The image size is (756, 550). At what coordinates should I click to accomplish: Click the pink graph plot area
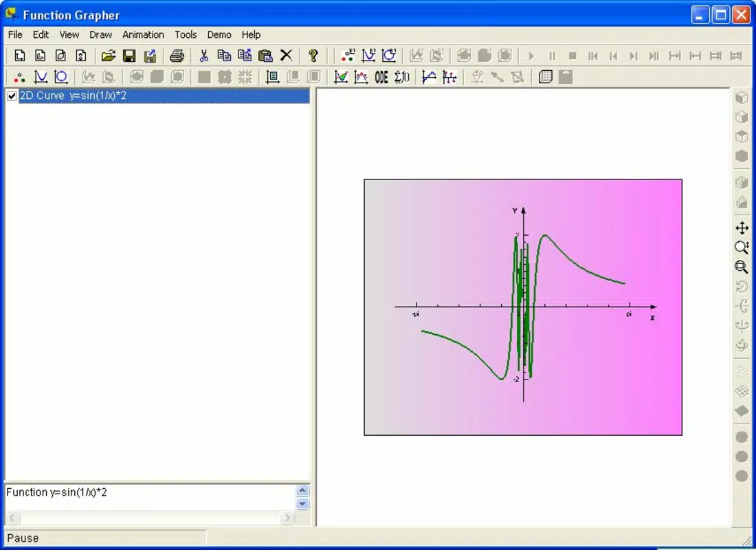tap(523, 307)
